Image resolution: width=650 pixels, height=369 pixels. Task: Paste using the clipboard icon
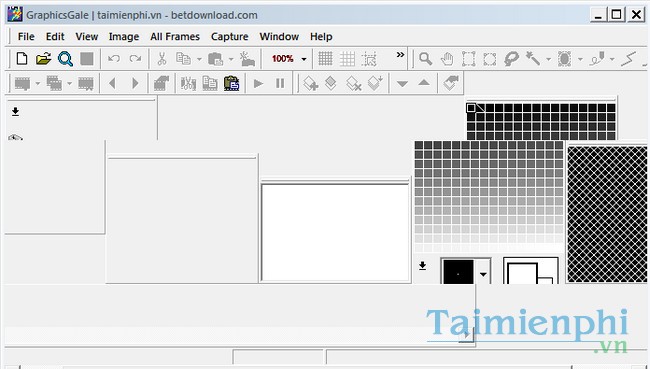(x=216, y=59)
